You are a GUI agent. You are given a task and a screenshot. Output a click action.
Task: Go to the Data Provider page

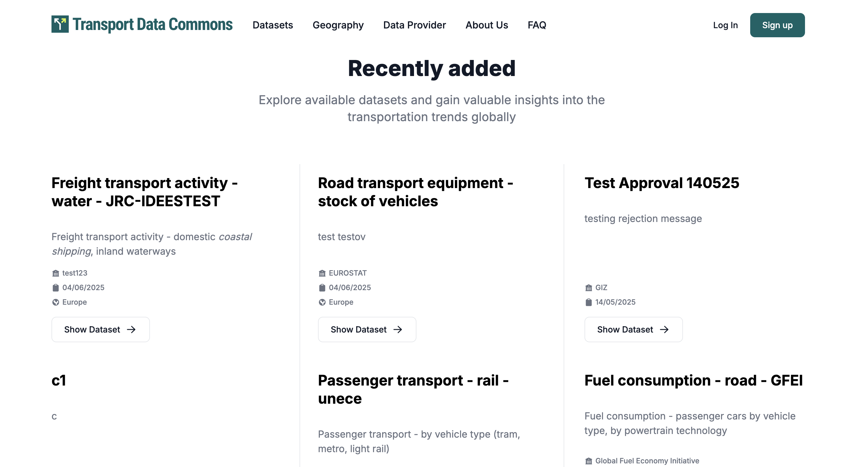pyautogui.click(x=414, y=25)
